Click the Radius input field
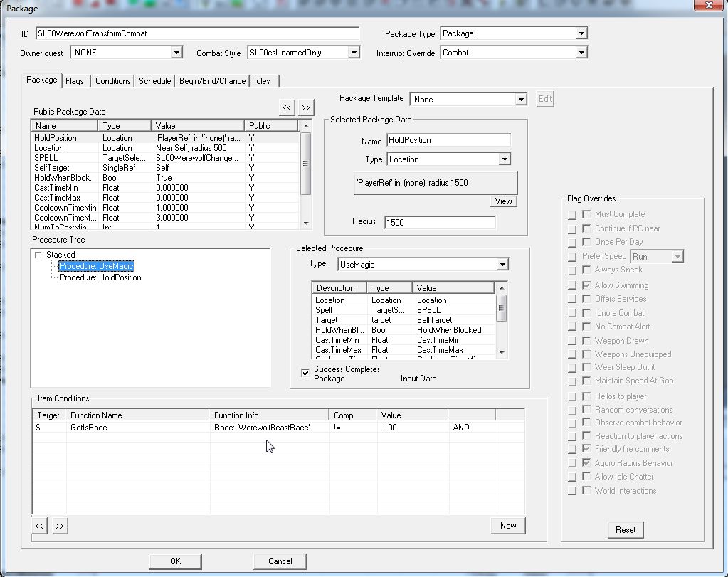Screen dimensions: 728x577 (x=440, y=223)
